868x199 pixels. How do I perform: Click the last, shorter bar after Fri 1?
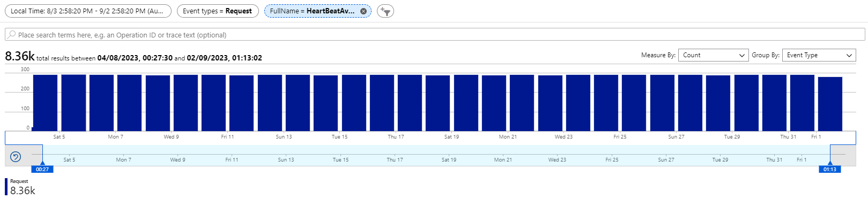(830, 104)
